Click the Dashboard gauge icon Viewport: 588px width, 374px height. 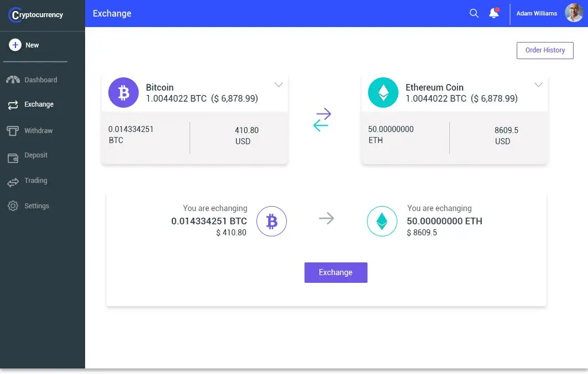[13, 80]
